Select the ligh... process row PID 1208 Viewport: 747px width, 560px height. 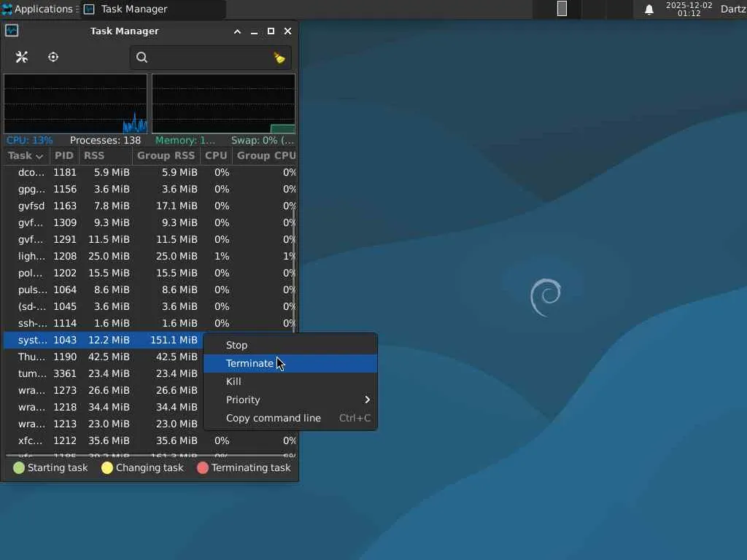click(x=150, y=256)
